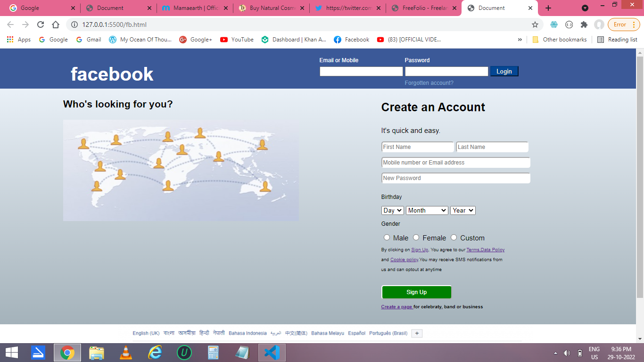View site information icon in address bar
The height and width of the screenshot is (362, 644).
(x=74, y=25)
